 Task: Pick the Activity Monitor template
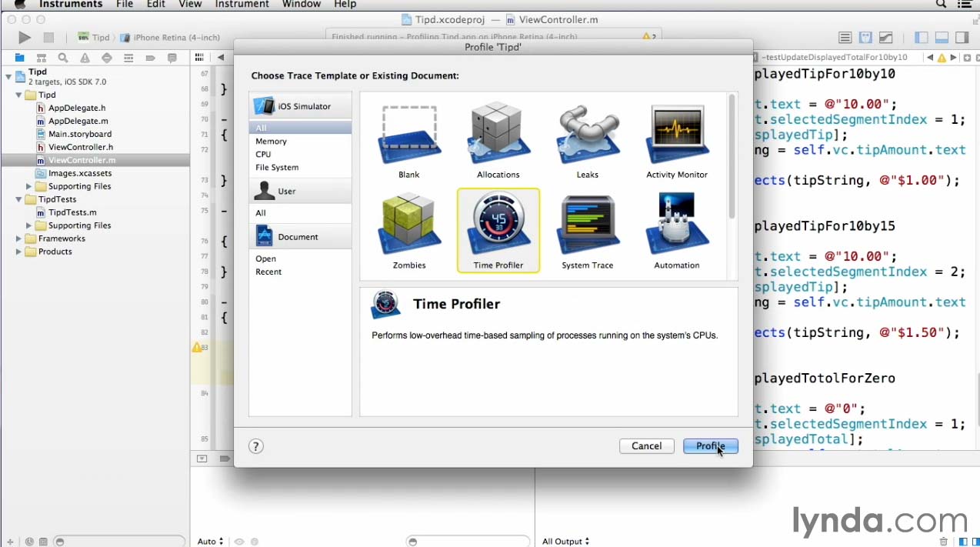pos(676,142)
